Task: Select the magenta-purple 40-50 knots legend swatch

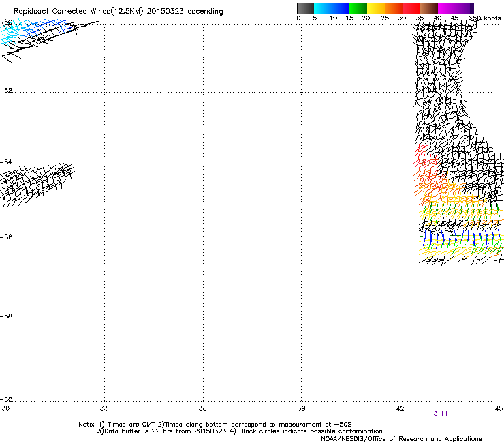Action: [456, 8]
